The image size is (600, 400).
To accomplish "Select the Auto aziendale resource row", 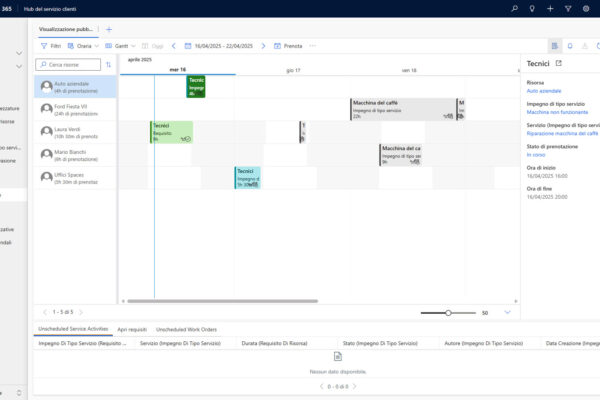I will tap(75, 87).
